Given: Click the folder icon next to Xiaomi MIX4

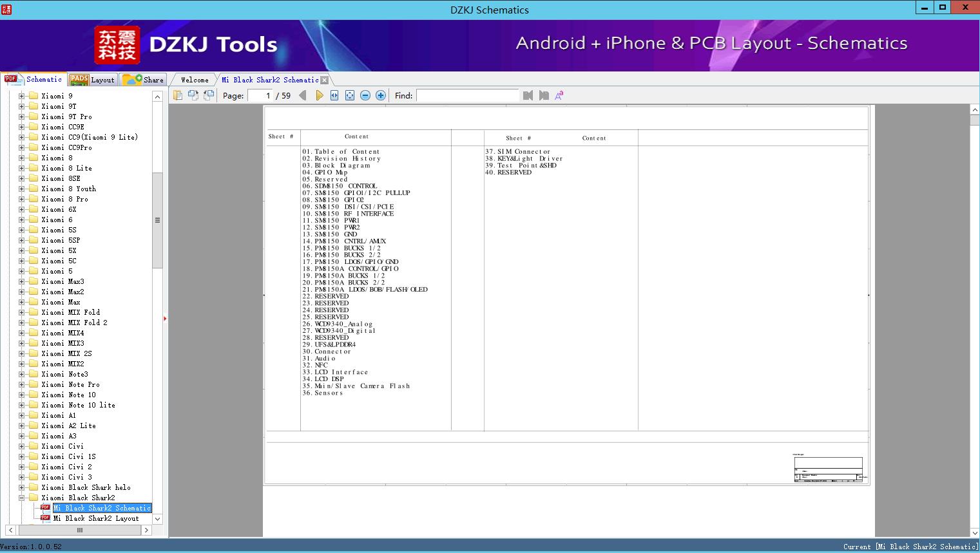Looking at the screenshot, I should point(34,333).
